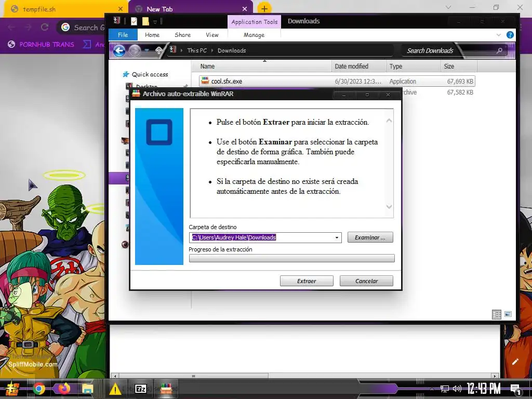Expand the ribbon with the chevron
The width and height of the screenshot is (532, 399).
tap(498, 35)
